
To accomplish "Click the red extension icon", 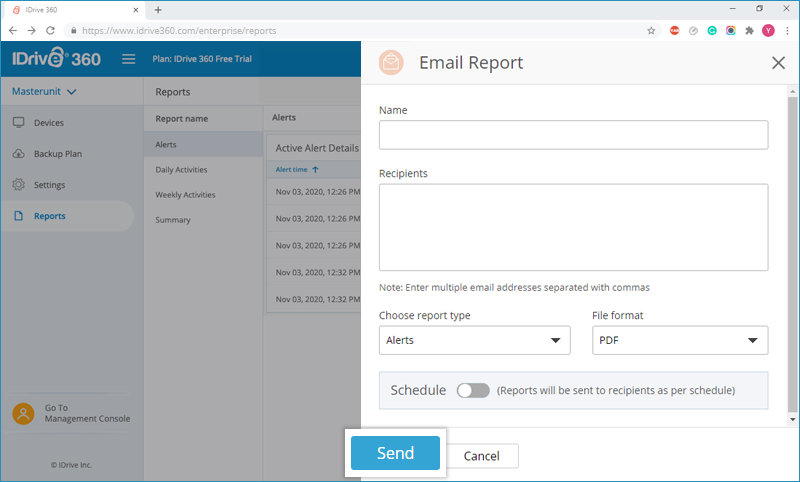I will pos(674,31).
